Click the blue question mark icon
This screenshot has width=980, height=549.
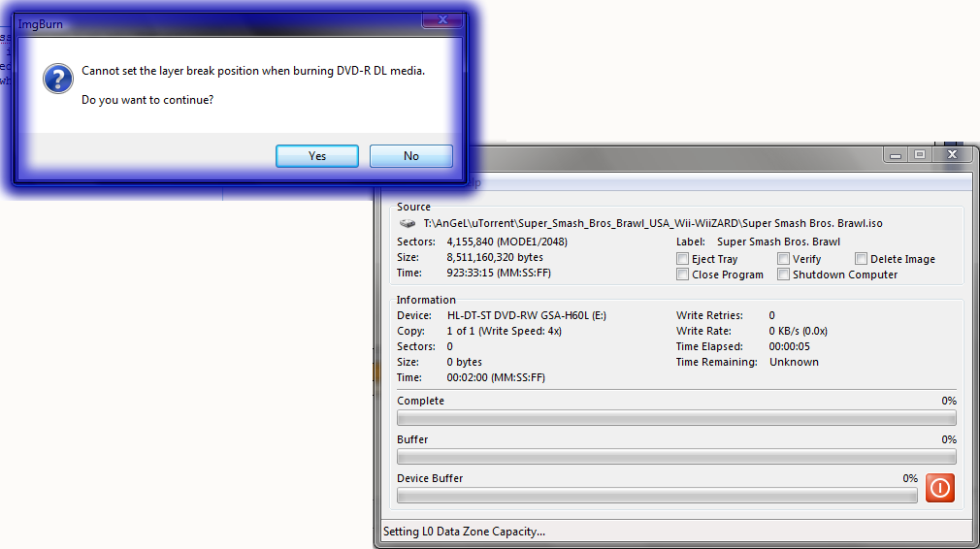(x=58, y=80)
